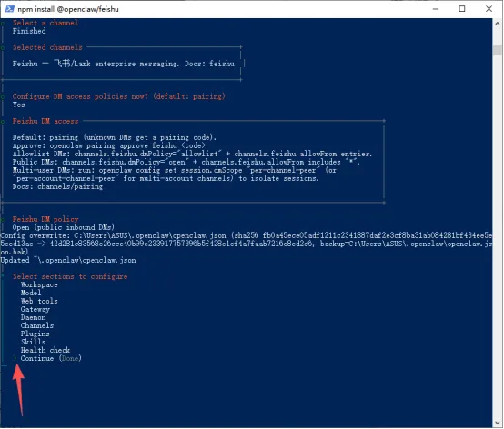
Task: Click the scrollbar up arrow
Action: 498,23
